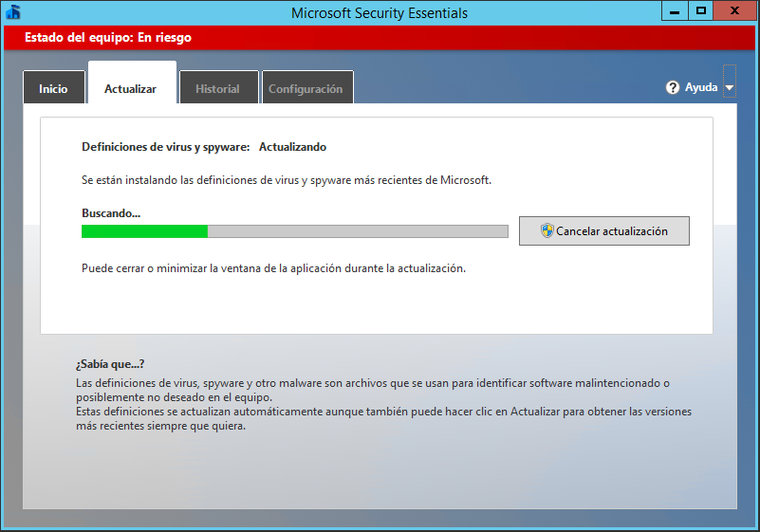Click the red 'Estado del equipo: En riesgo' banner
This screenshot has width=760, height=532.
pos(380,38)
